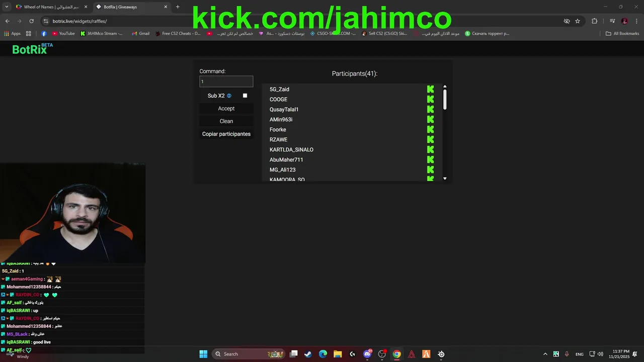Image resolution: width=644 pixels, height=362 pixels.
Task: Open the Facebook bookmark icon
Action: coord(44,34)
